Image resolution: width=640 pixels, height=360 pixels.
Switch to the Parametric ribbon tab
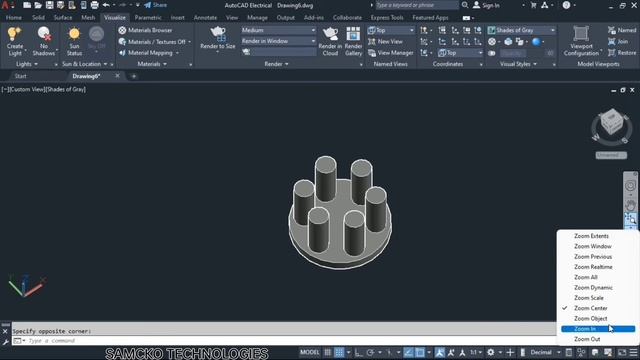[x=148, y=18]
